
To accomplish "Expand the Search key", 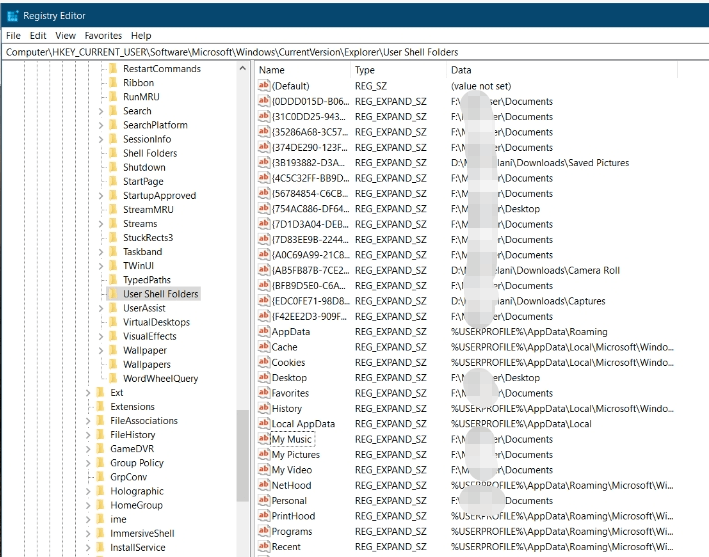I will pos(101,111).
